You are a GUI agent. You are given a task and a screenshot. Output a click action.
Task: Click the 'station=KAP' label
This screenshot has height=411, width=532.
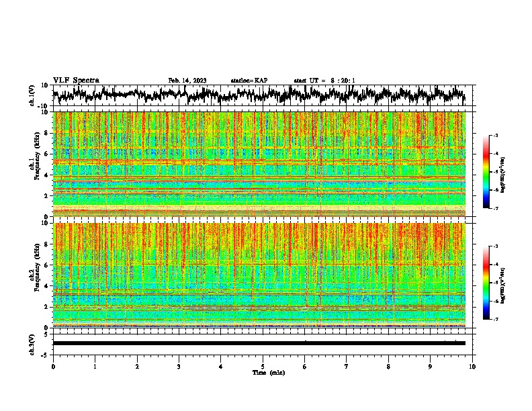pyautogui.click(x=249, y=81)
